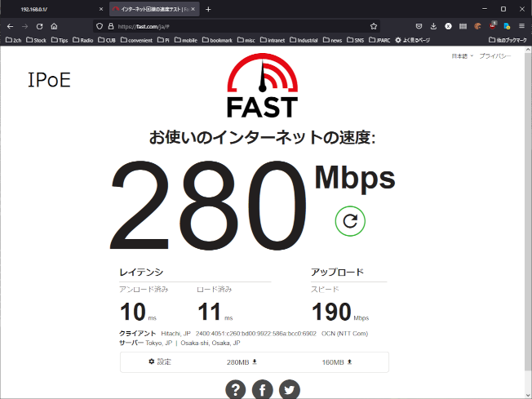Open the よく見るページ most visited folder
The width and height of the screenshot is (532, 399).
pos(412,40)
